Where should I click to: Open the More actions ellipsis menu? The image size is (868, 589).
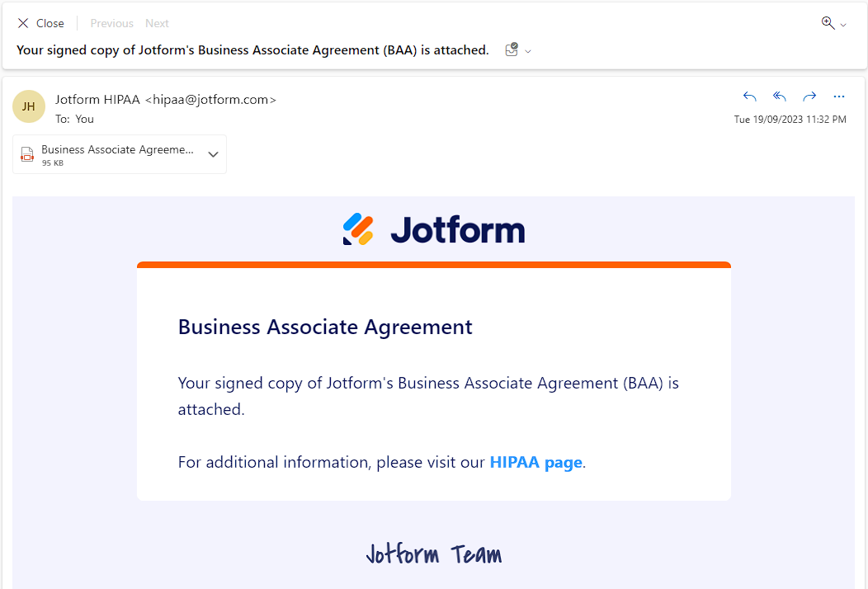coord(839,97)
